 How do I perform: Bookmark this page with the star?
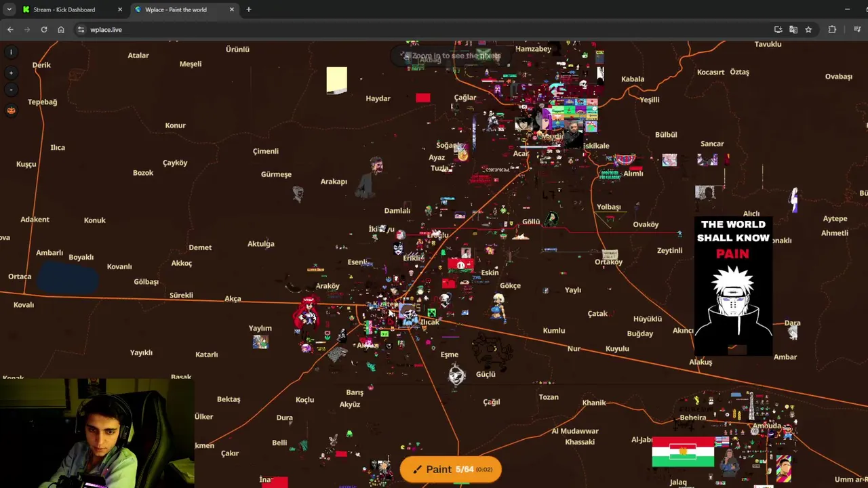(x=808, y=30)
